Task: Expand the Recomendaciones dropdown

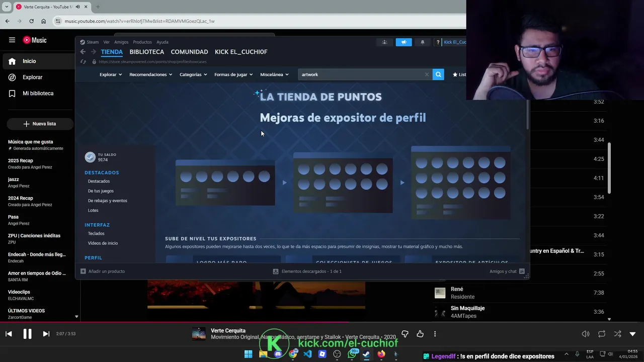Action: tap(150, 74)
